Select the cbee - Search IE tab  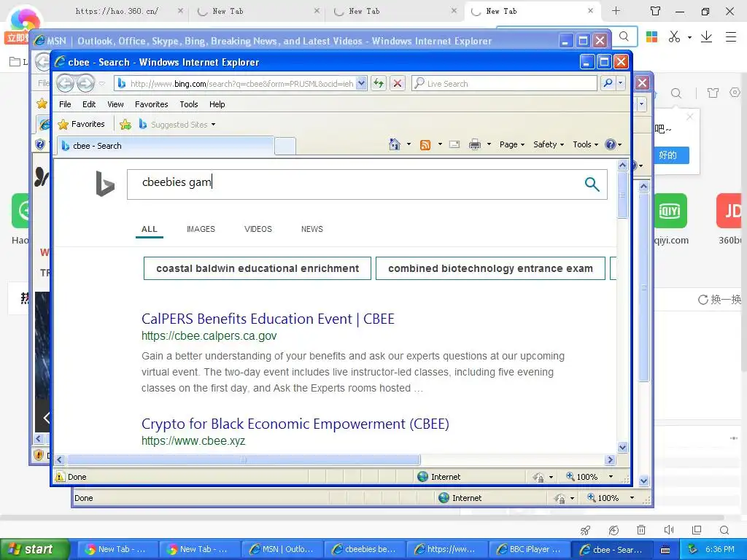(166, 146)
